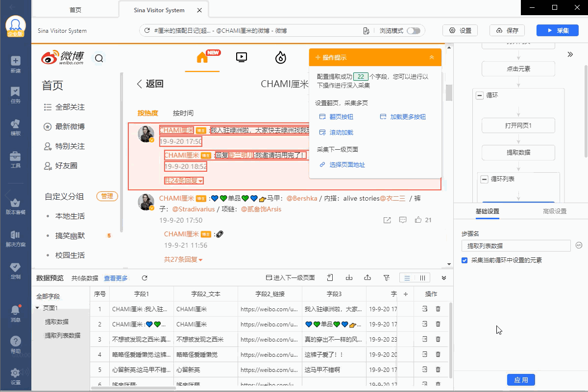The width and height of the screenshot is (588, 392).
Task: Sort comments by 按热度
Action: pos(147,113)
